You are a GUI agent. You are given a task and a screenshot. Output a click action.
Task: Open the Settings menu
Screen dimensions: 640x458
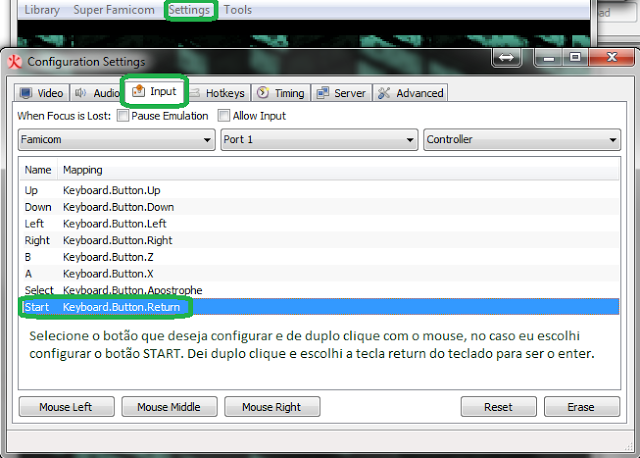point(189,10)
